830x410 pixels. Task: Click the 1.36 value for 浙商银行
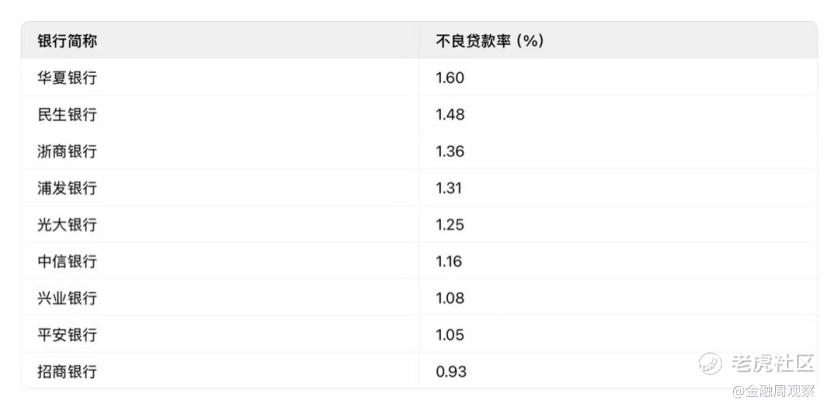point(451,151)
